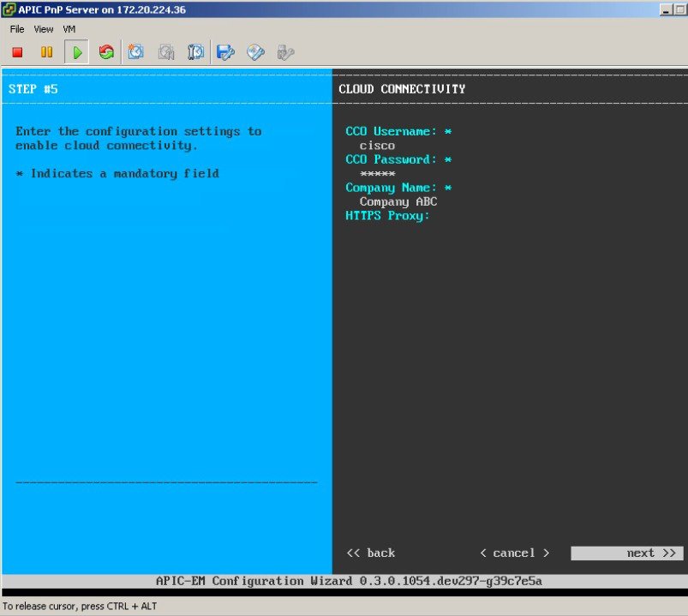Cancel the configuration wizard
The width and height of the screenshot is (688, 616).
coord(514,553)
